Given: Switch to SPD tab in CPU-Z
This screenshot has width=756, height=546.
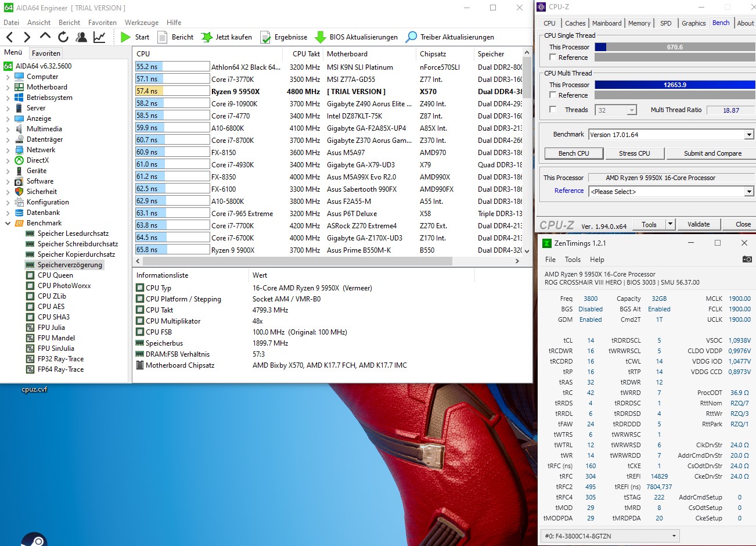Looking at the screenshot, I should 666,23.
